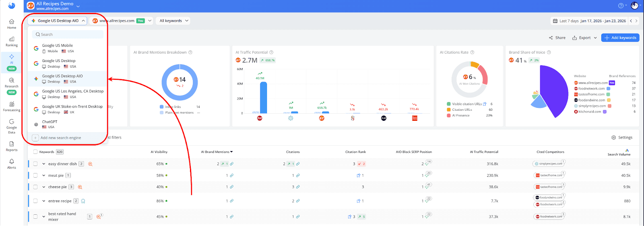Click the Search Volume column header
644x226 pixels.
619,154
